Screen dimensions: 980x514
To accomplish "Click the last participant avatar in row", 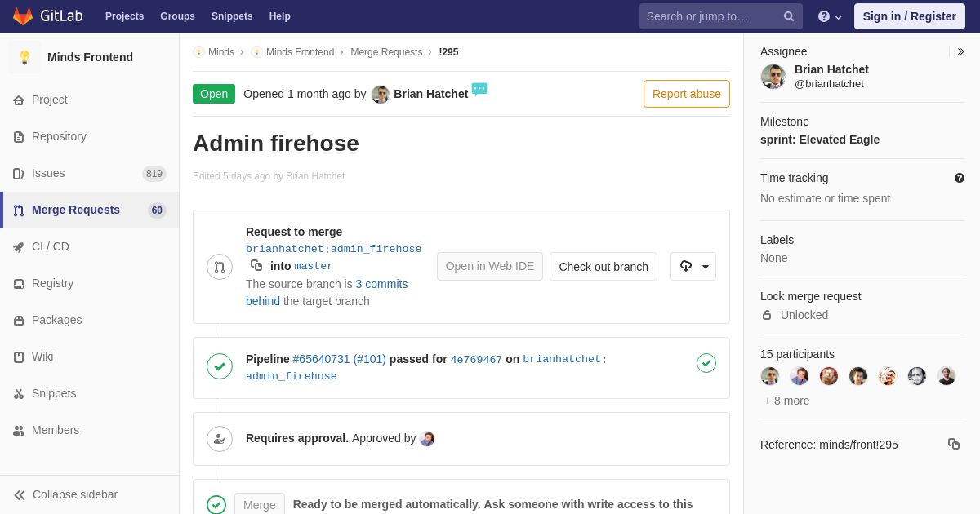I will (x=947, y=376).
